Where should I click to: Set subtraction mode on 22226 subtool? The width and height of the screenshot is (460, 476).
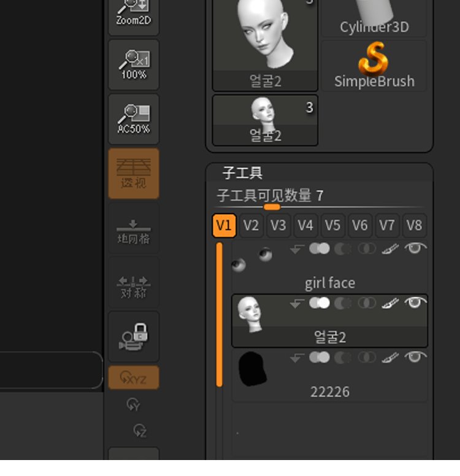343,358
